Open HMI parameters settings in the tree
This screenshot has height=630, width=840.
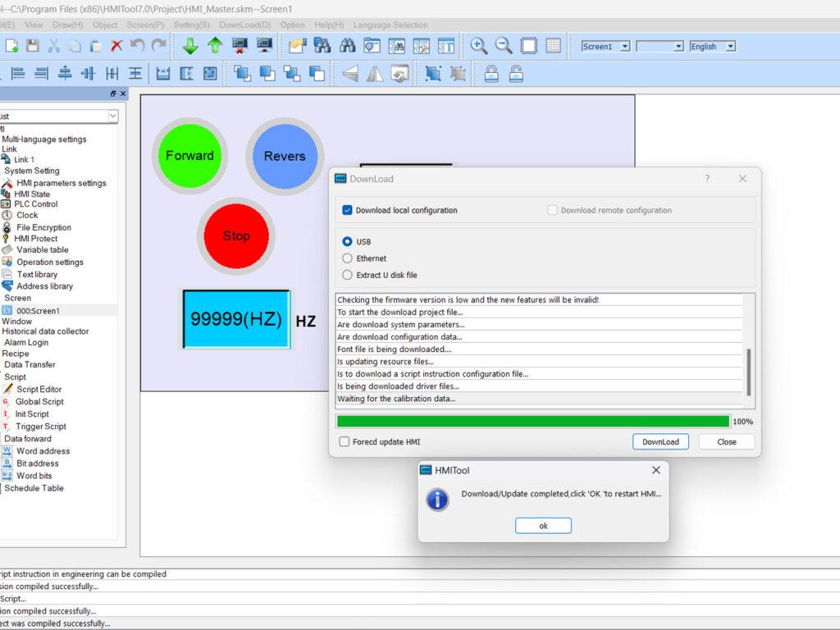(x=61, y=183)
